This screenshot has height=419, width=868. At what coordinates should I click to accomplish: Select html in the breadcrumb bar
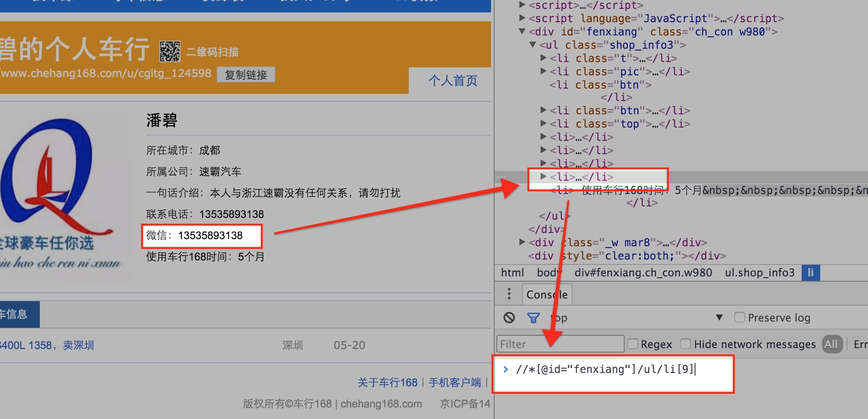click(512, 272)
